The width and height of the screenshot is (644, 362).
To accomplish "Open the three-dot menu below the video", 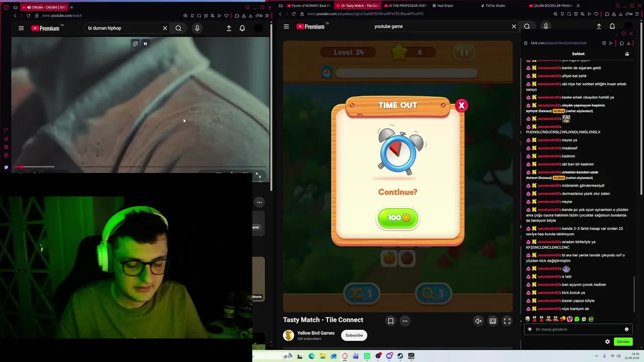I will pos(259,202).
